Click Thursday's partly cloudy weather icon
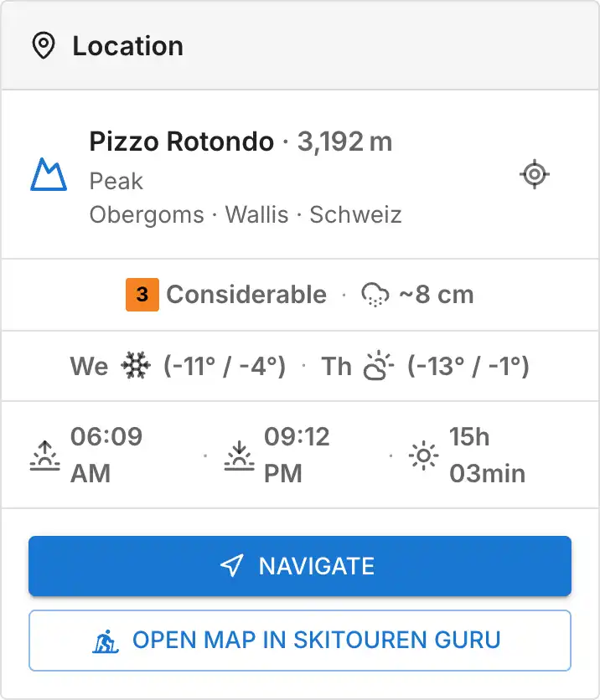The height and width of the screenshot is (700, 600). [379, 366]
